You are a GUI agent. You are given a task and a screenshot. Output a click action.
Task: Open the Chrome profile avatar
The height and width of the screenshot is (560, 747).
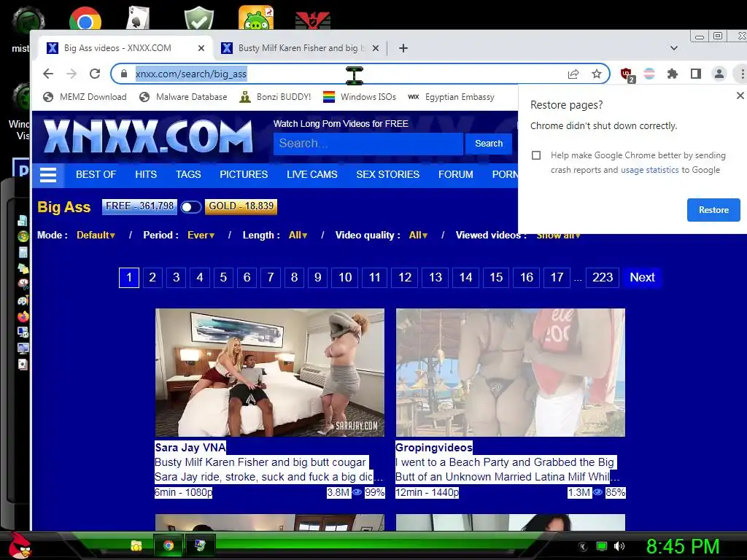tap(719, 74)
